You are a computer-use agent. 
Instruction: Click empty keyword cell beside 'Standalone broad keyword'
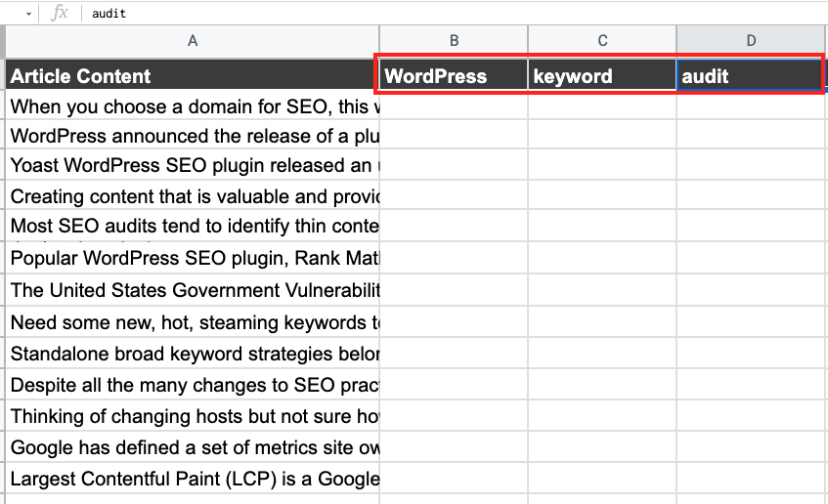[x=602, y=353]
